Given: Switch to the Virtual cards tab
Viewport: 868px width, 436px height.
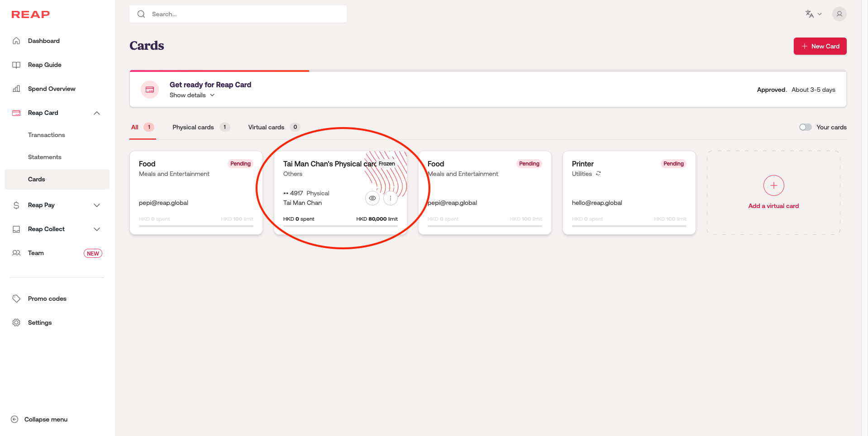Looking at the screenshot, I should [x=266, y=127].
